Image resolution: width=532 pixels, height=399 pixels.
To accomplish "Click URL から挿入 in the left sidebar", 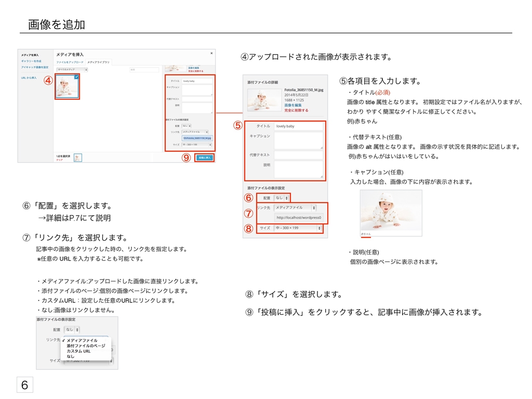I will coord(29,77).
